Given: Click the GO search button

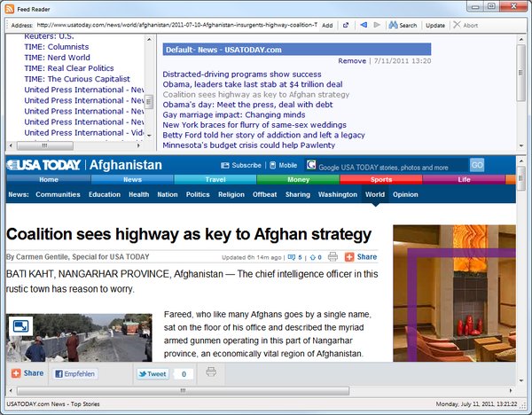Looking at the screenshot, I should point(477,165).
